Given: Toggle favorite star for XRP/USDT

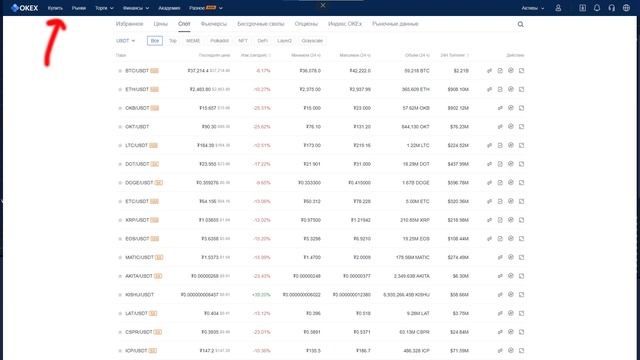Looking at the screenshot, I should (x=120, y=220).
